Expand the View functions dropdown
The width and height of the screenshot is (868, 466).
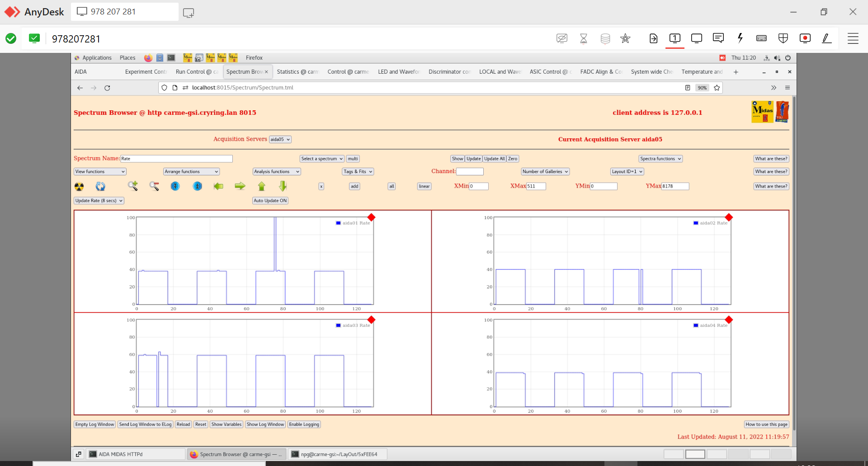[x=100, y=172]
